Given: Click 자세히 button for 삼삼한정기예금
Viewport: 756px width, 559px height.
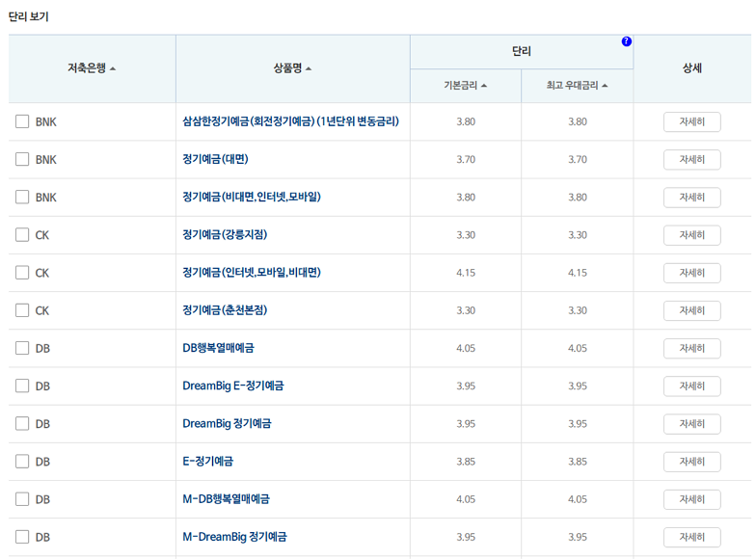Looking at the screenshot, I should (692, 121).
